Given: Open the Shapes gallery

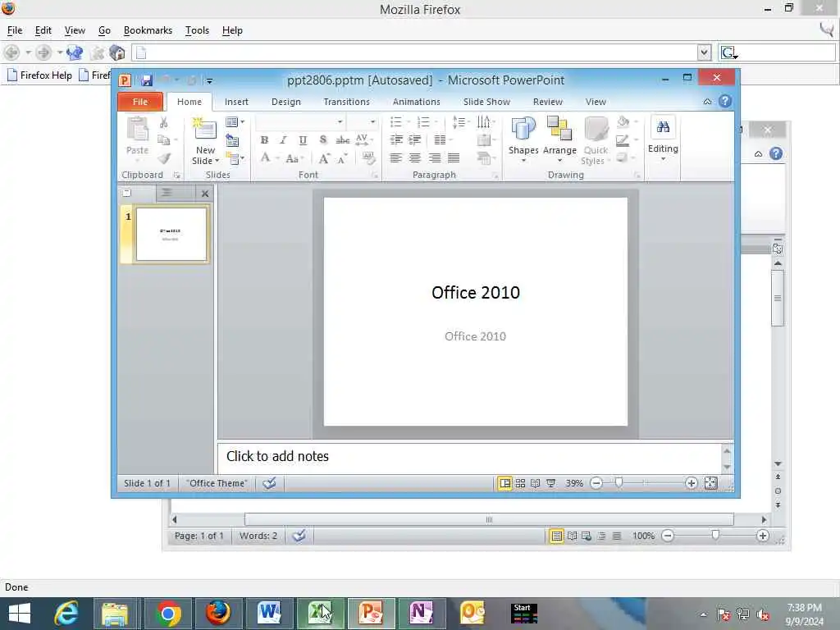Looking at the screenshot, I should tap(523, 140).
